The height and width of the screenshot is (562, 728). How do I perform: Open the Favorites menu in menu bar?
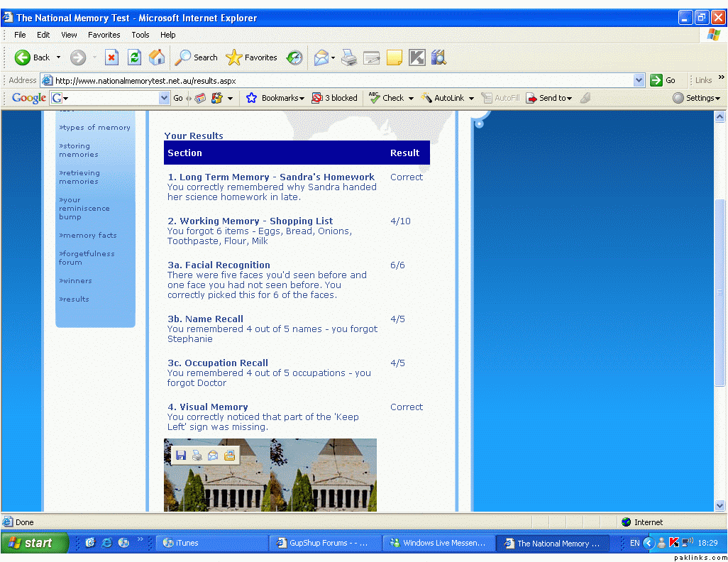104,35
